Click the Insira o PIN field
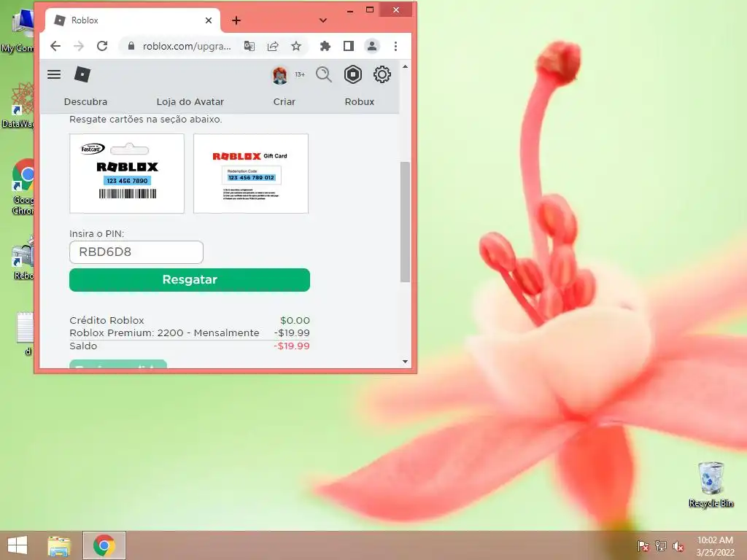The height and width of the screenshot is (560, 747). [x=136, y=252]
